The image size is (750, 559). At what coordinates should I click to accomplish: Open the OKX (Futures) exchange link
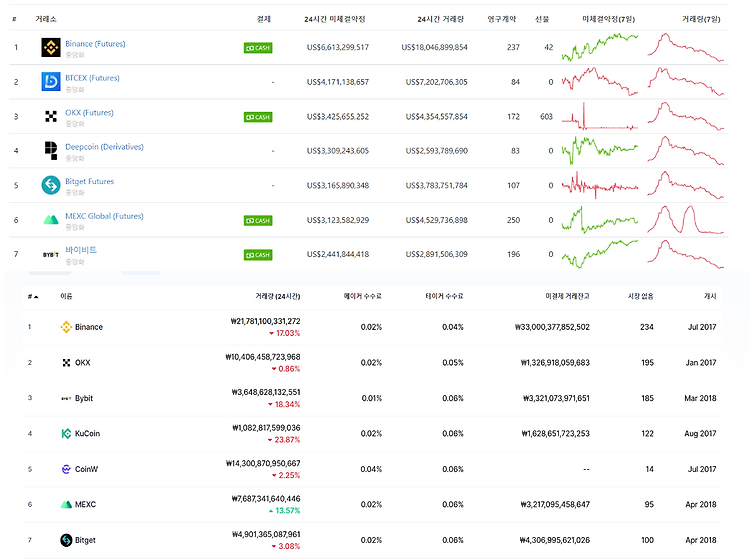pos(89,112)
